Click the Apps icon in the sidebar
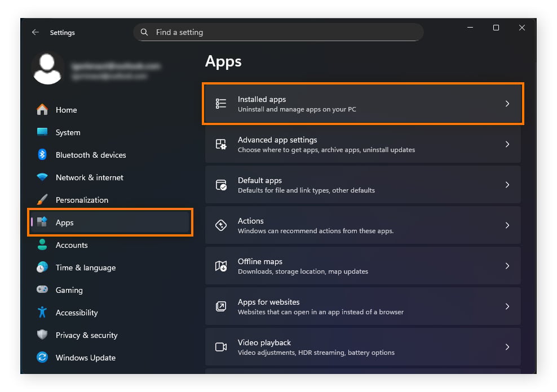 (42, 222)
